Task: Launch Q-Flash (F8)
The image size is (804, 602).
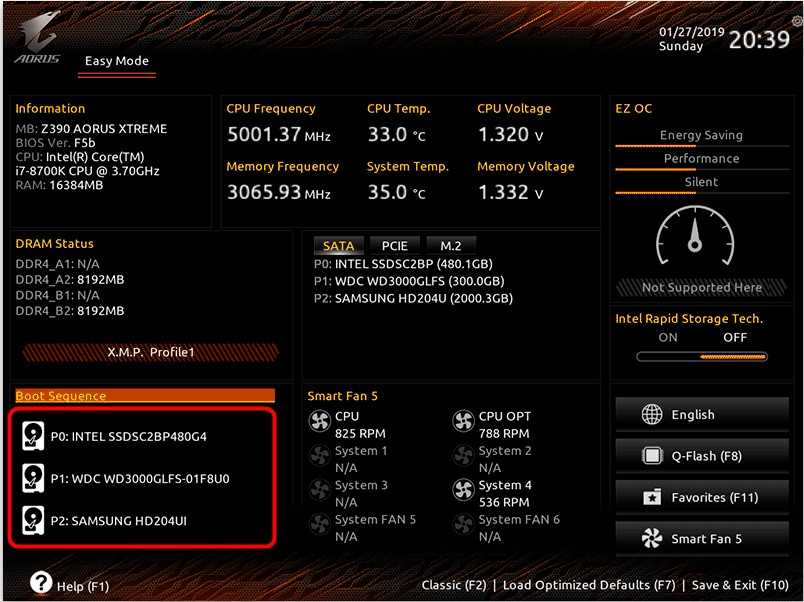Action: click(x=702, y=455)
